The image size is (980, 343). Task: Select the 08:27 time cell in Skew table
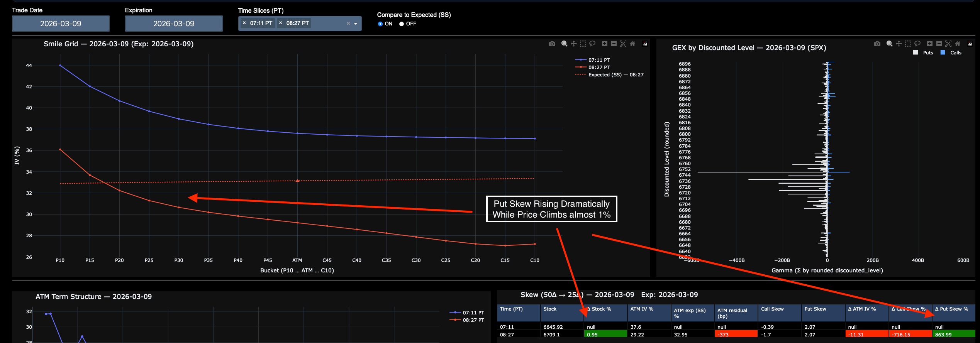pyautogui.click(x=518, y=335)
